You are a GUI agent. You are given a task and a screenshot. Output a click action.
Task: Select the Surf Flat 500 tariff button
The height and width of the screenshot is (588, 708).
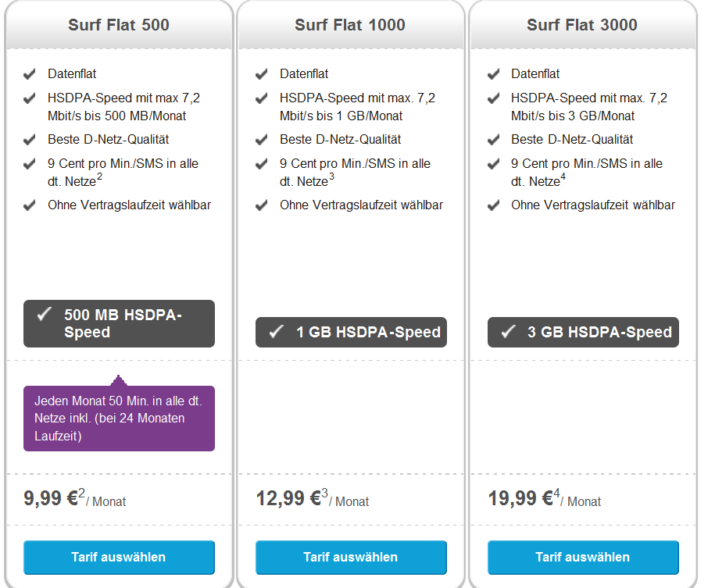[119, 557]
